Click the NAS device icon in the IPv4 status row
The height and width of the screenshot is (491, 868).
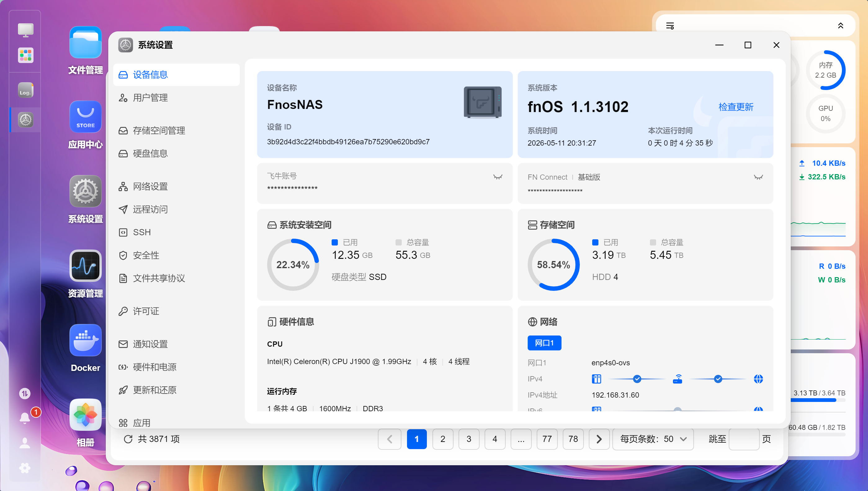pos(596,379)
